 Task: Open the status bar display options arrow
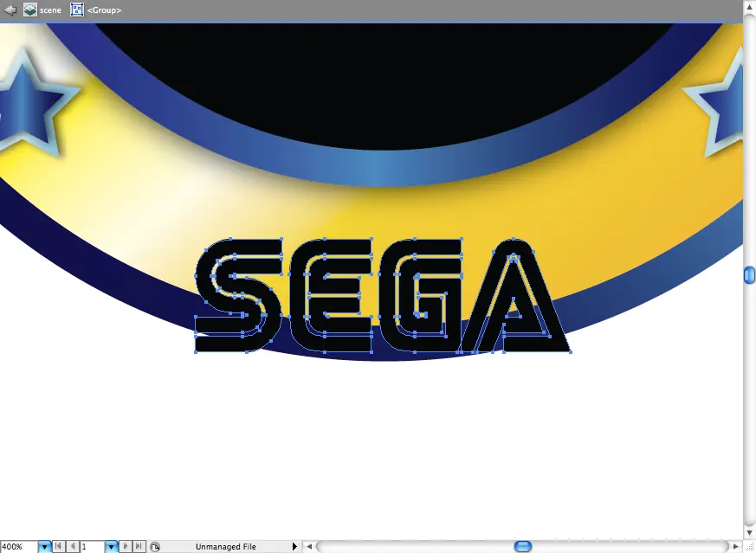coord(294,547)
